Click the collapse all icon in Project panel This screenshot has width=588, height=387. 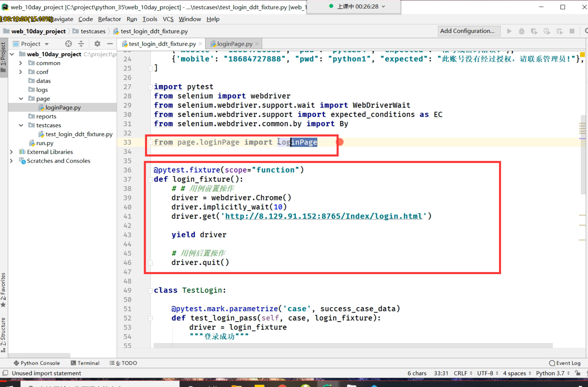(x=81, y=44)
